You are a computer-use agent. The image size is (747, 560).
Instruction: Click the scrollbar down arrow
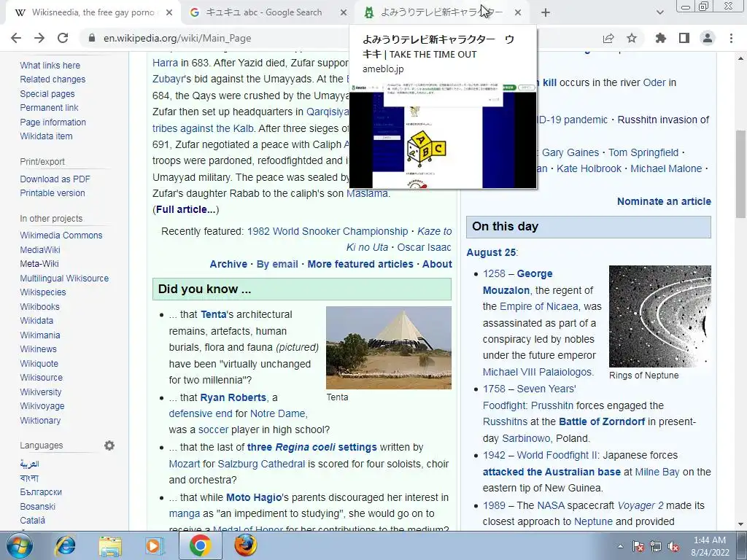point(741,524)
